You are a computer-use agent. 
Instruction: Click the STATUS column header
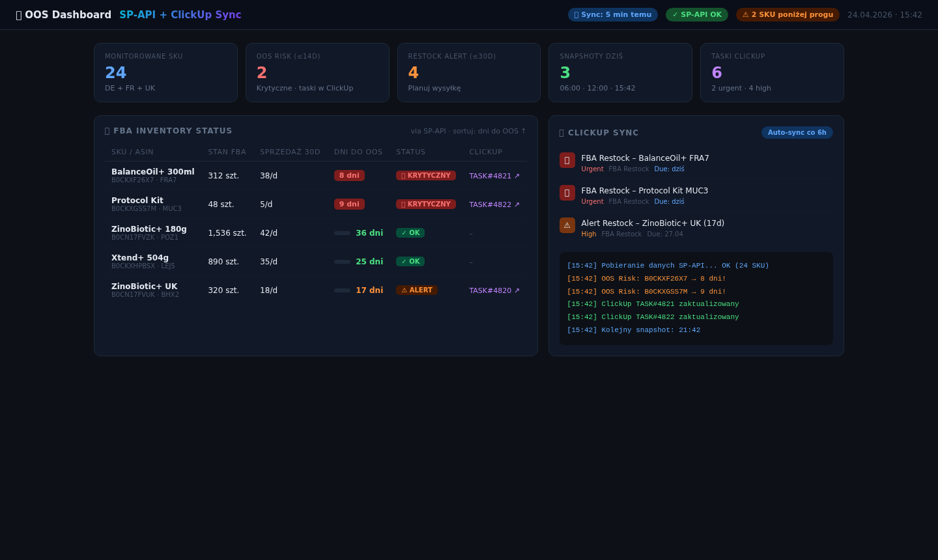click(x=410, y=152)
